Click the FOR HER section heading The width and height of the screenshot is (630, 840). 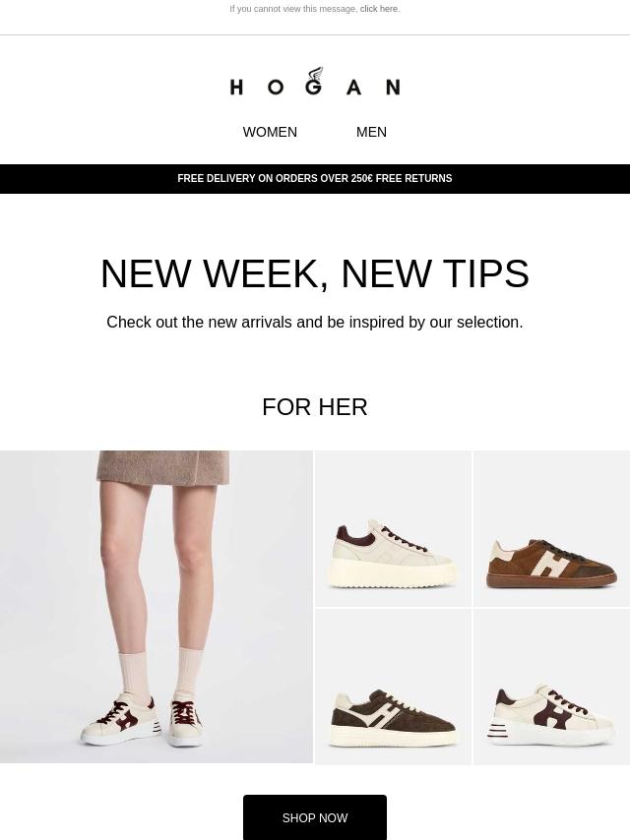315,407
